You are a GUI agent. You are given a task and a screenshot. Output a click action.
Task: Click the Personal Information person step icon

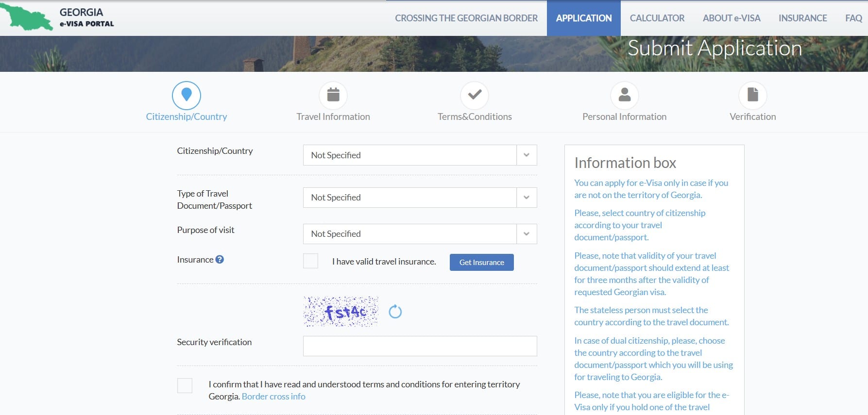(x=625, y=96)
